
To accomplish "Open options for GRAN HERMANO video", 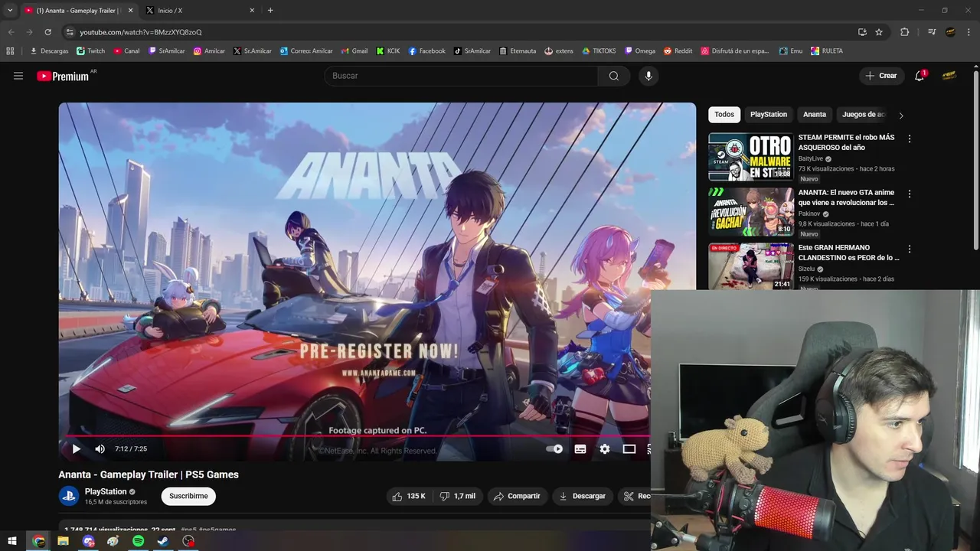I will coord(910,249).
